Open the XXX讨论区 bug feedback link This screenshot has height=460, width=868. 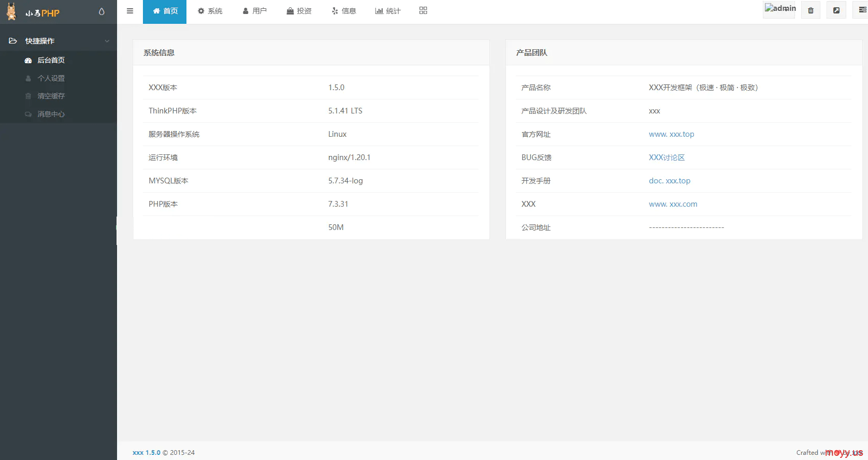[x=667, y=157]
